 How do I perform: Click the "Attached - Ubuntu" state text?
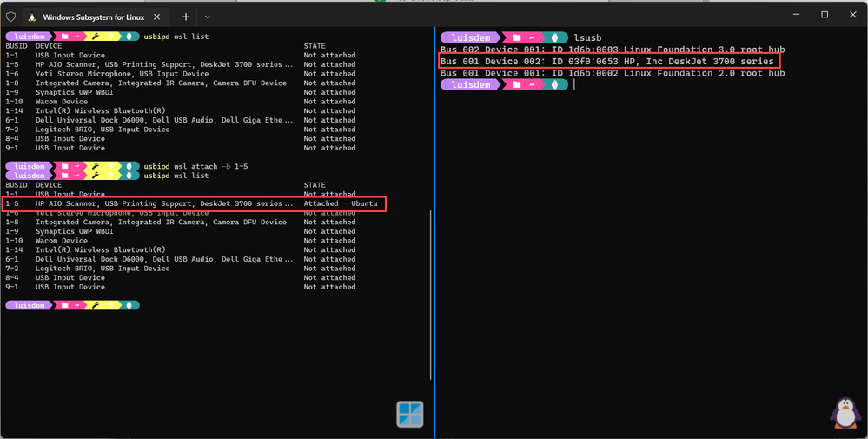click(341, 203)
